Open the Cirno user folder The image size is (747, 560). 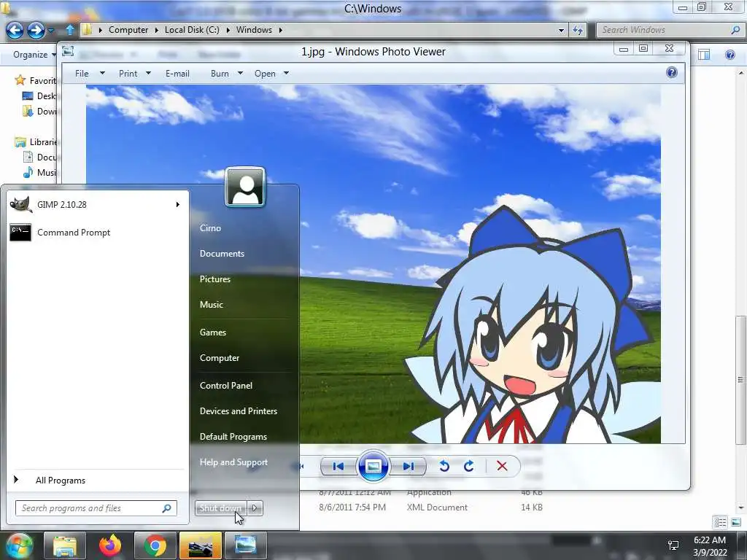coord(210,228)
